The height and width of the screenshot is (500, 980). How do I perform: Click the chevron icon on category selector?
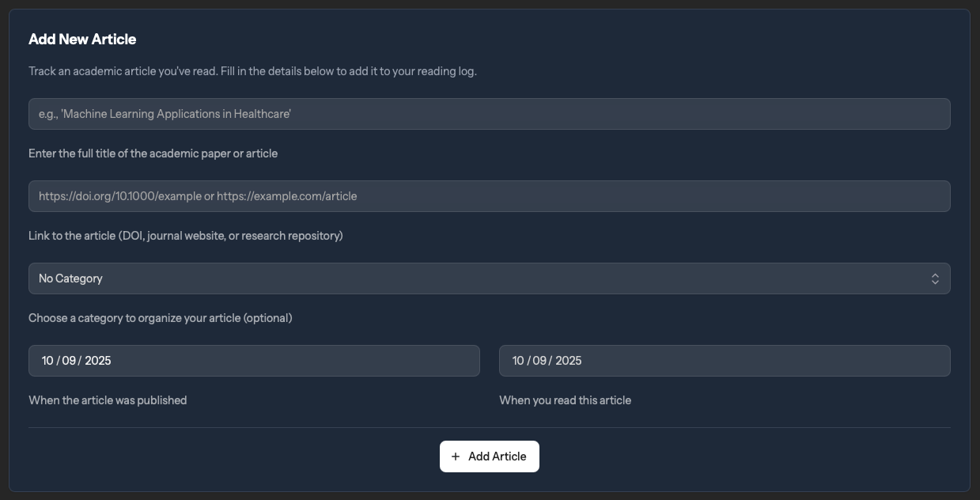point(933,278)
